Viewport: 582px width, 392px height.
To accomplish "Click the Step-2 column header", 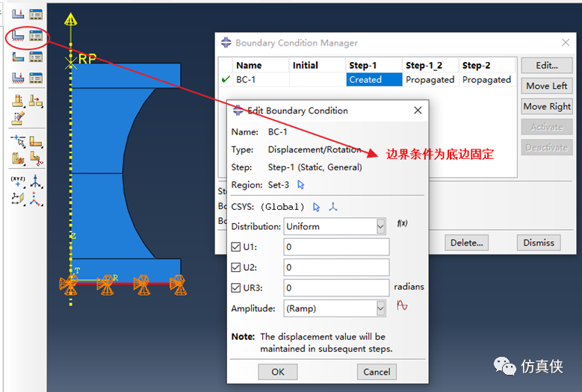I will 487,66.
